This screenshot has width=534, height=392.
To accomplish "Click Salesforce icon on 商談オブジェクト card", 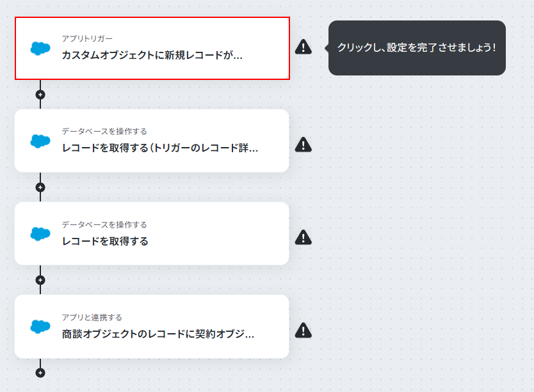I will [40, 327].
